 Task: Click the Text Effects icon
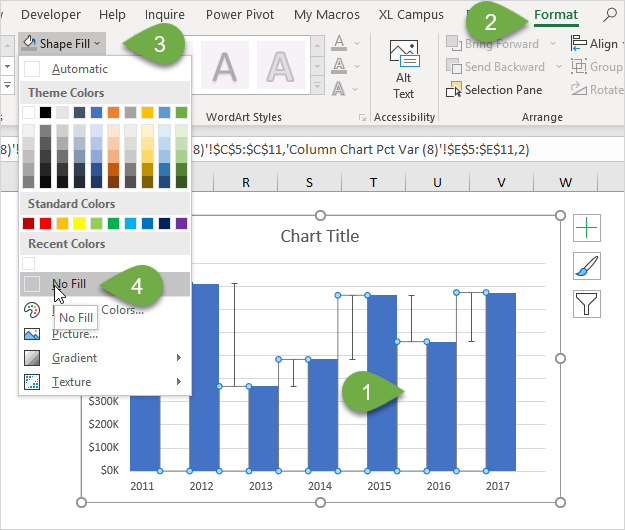pyautogui.click(x=339, y=88)
